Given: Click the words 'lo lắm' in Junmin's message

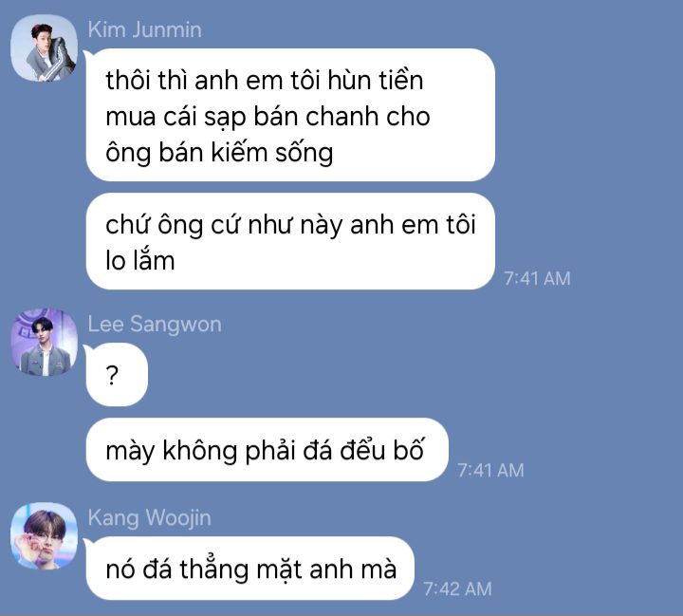Looking at the screenshot, I should click(x=140, y=261).
